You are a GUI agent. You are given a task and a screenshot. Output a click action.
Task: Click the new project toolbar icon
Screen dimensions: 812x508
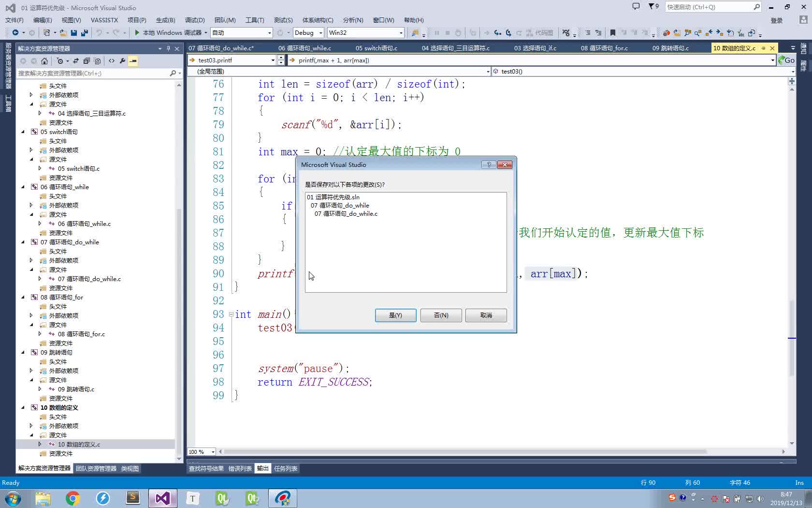point(47,32)
